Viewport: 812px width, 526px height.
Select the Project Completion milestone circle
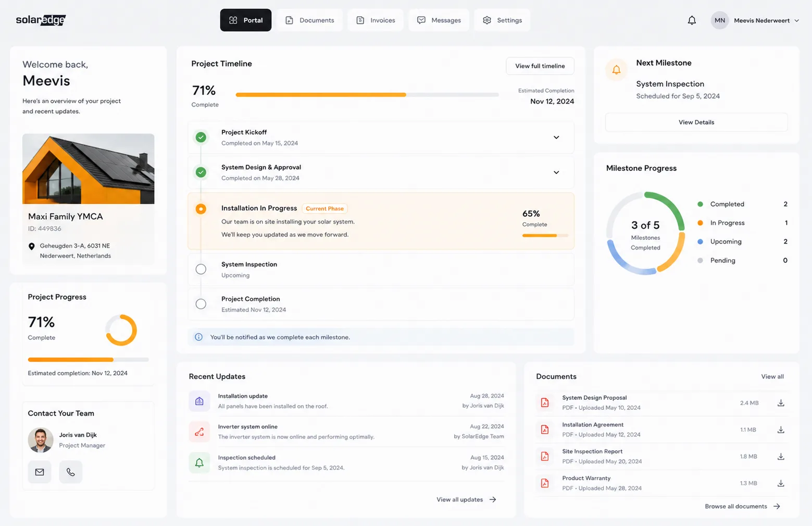(201, 304)
